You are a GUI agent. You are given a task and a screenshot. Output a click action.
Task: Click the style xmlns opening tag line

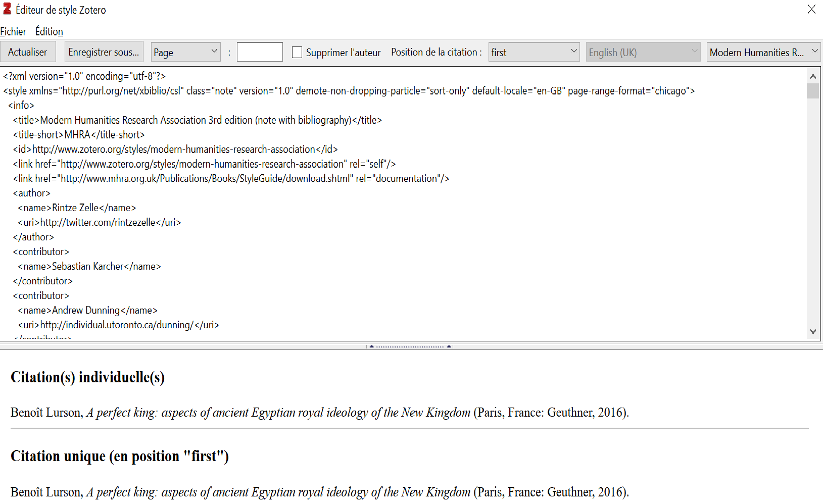point(349,91)
